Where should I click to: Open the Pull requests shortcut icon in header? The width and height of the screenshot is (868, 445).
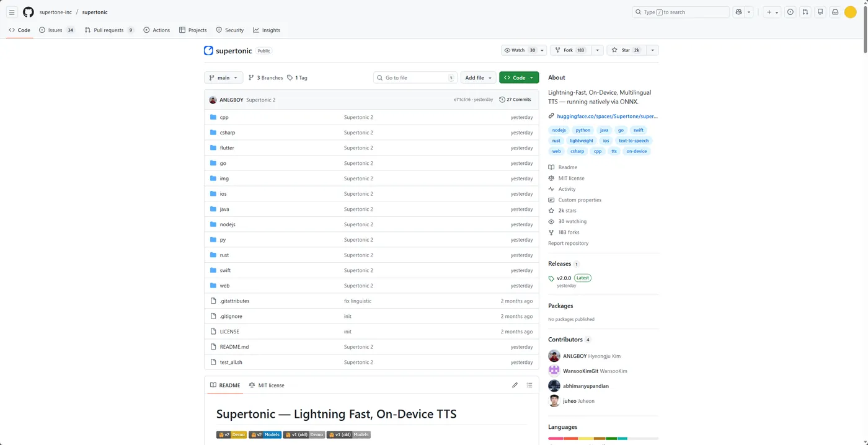click(805, 12)
